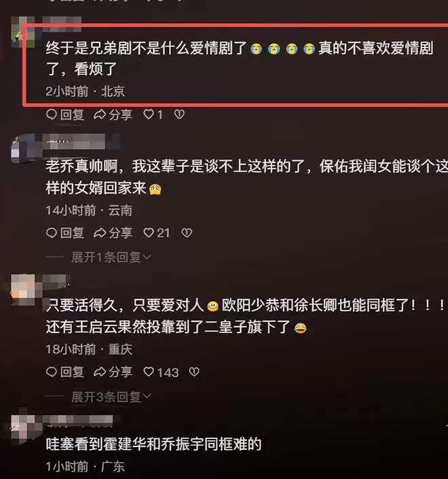Share the Yunnan comment
Image resolution: width=448 pixels, height=479 pixels.
113,233
